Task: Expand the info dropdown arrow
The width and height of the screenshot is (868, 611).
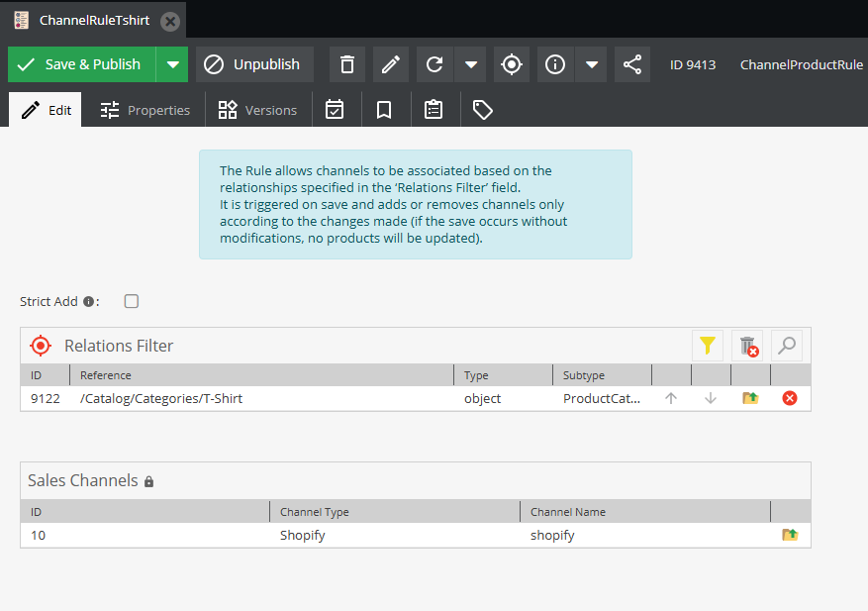Action: (x=591, y=64)
